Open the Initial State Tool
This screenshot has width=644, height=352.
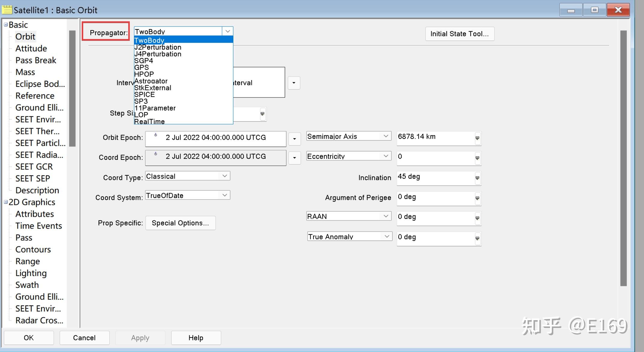(459, 34)
